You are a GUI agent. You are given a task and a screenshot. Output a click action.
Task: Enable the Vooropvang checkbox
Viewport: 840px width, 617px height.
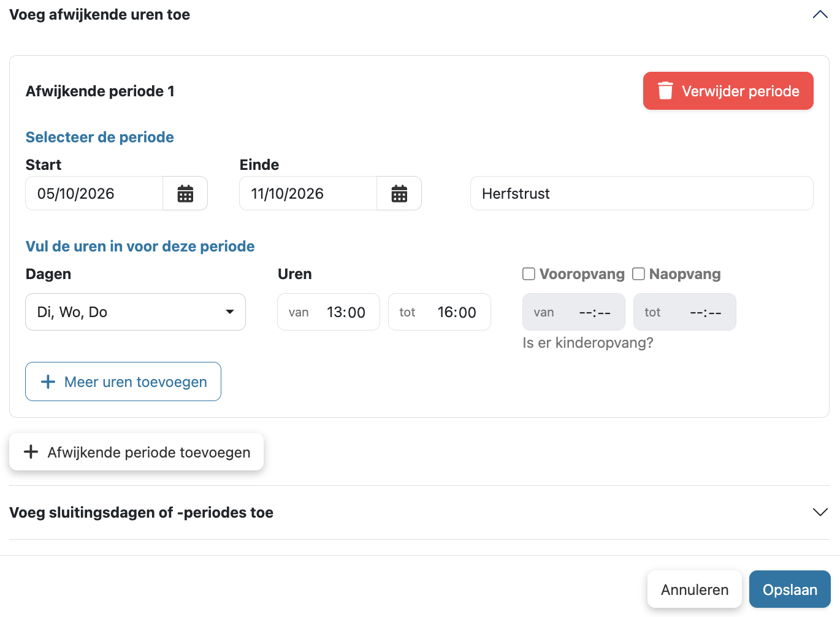coord(529,274)
